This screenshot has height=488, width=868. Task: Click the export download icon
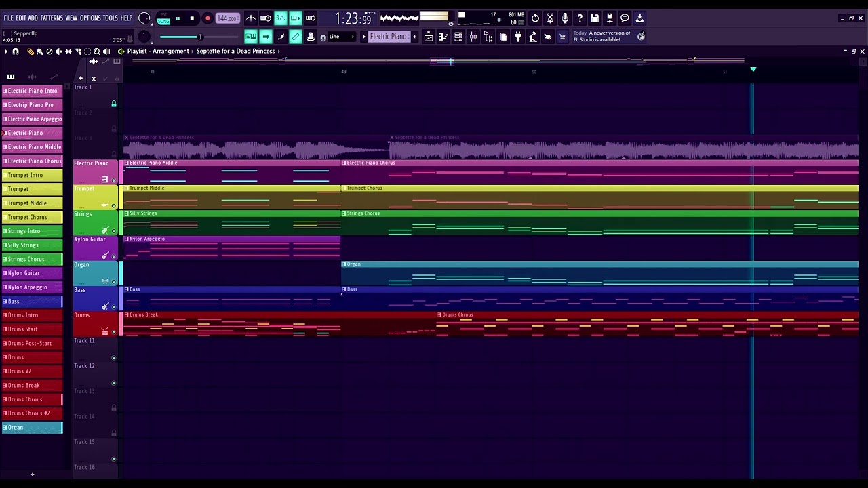click(x=639, y=18)
